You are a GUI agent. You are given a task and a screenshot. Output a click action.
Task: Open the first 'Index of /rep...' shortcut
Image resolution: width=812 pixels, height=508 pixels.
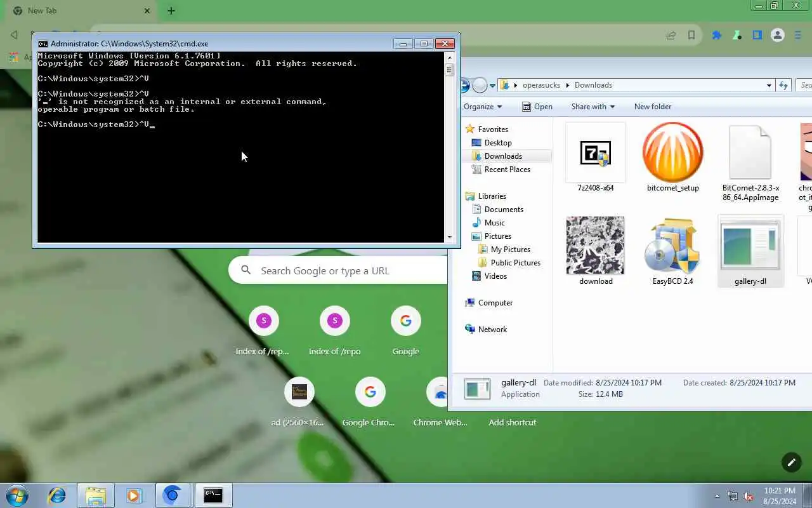[x=263, y=331]
